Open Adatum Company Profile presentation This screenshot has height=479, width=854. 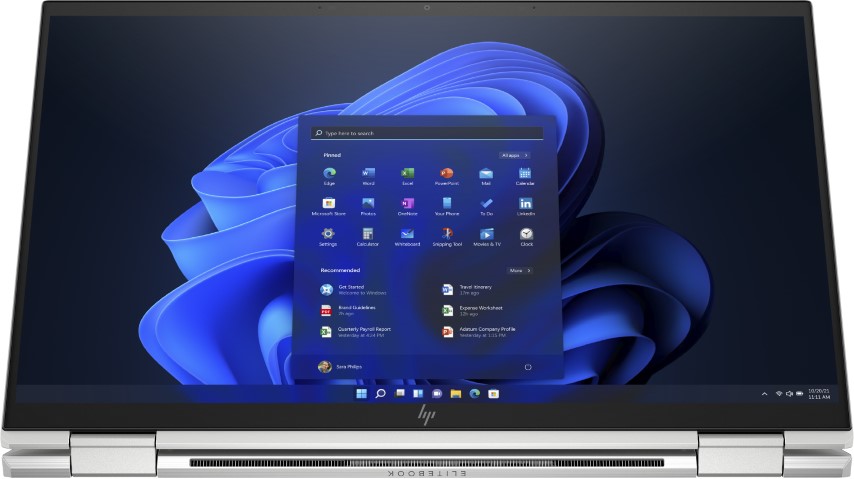click(479, 332)
